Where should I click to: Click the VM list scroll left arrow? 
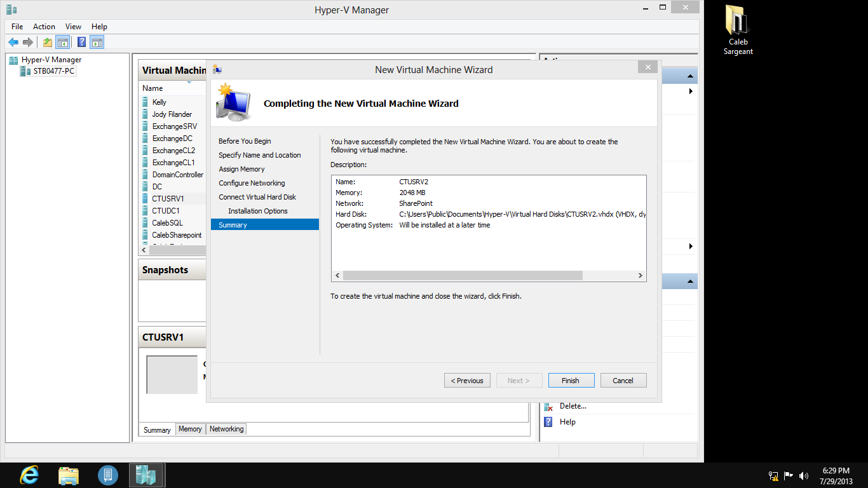(144, 250)
